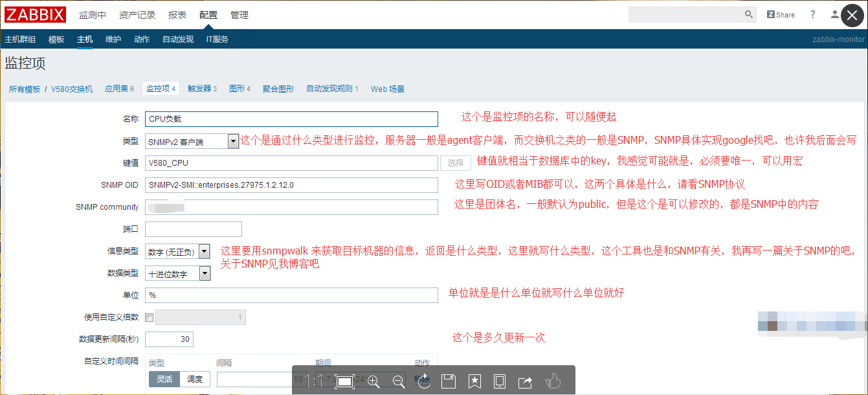This screenshot has width=868, height=395.
Task: Open the 监测中 menu
Action: point(93,15)
